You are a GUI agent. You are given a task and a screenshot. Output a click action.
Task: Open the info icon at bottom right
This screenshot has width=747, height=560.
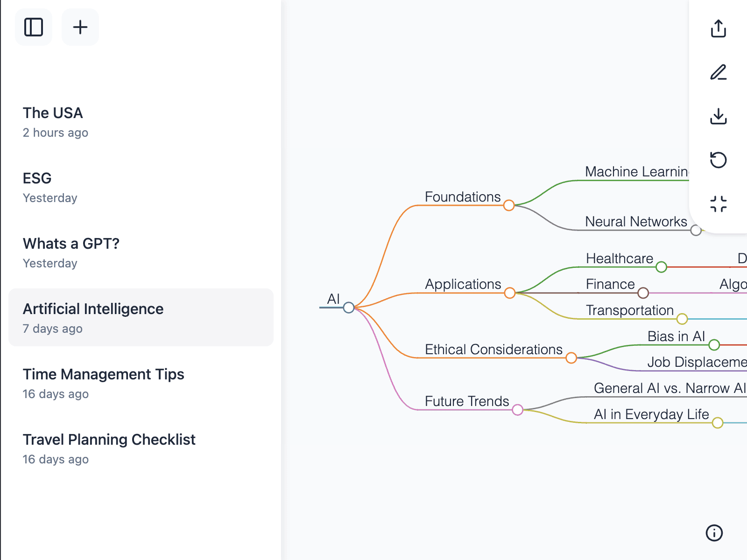(x=714, y=532)
